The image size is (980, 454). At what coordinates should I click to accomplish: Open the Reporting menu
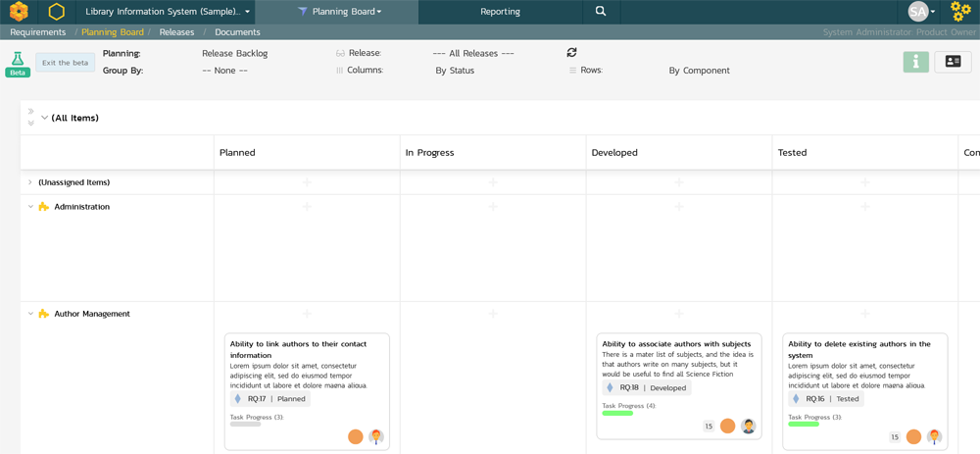click(500, 12)
